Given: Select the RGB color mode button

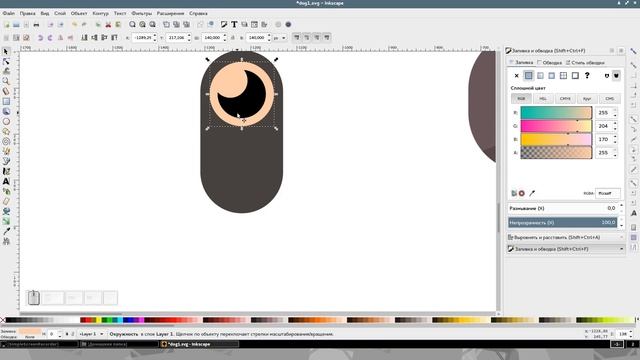Looking at the screenshot, I should coord(521,98).
